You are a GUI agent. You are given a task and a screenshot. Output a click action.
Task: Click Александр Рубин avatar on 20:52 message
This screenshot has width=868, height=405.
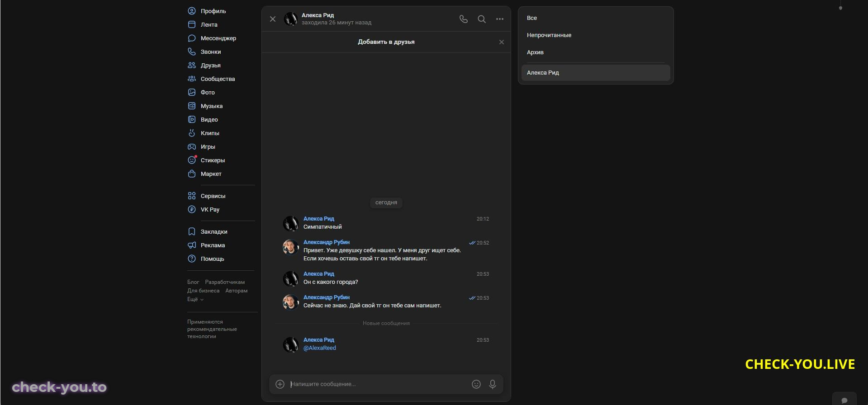pos(291,247)
